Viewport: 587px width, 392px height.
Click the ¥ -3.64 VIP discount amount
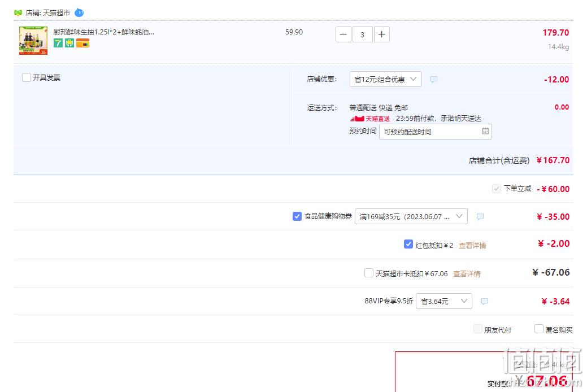[555, 302]
